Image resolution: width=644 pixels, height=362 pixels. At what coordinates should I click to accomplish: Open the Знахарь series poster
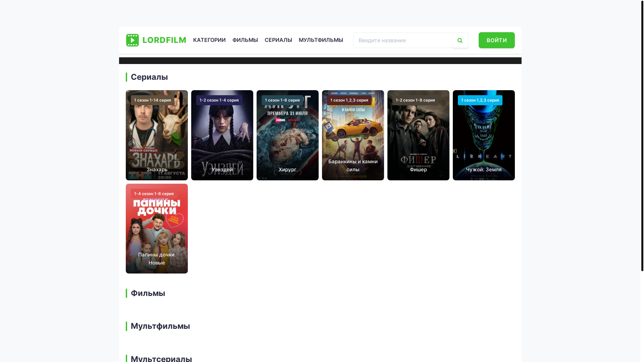coord(157,135)
